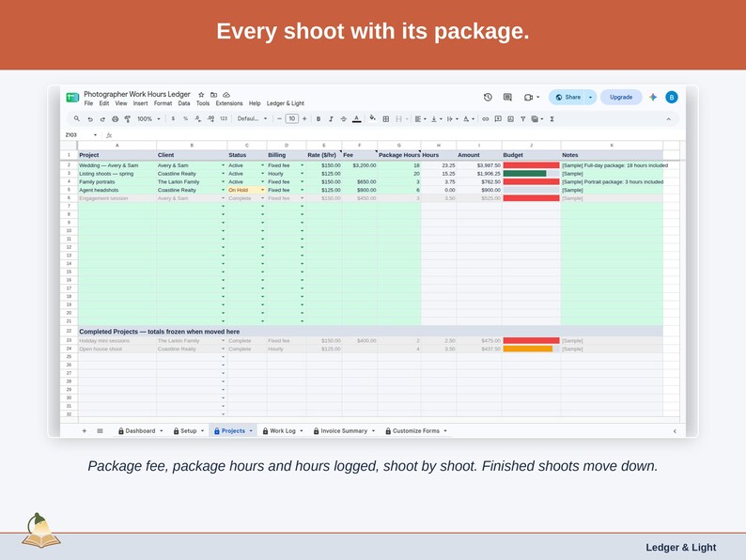This screenshot has width=746, height=560.
Task: Open the Insert menu
Action: [140, 103]
